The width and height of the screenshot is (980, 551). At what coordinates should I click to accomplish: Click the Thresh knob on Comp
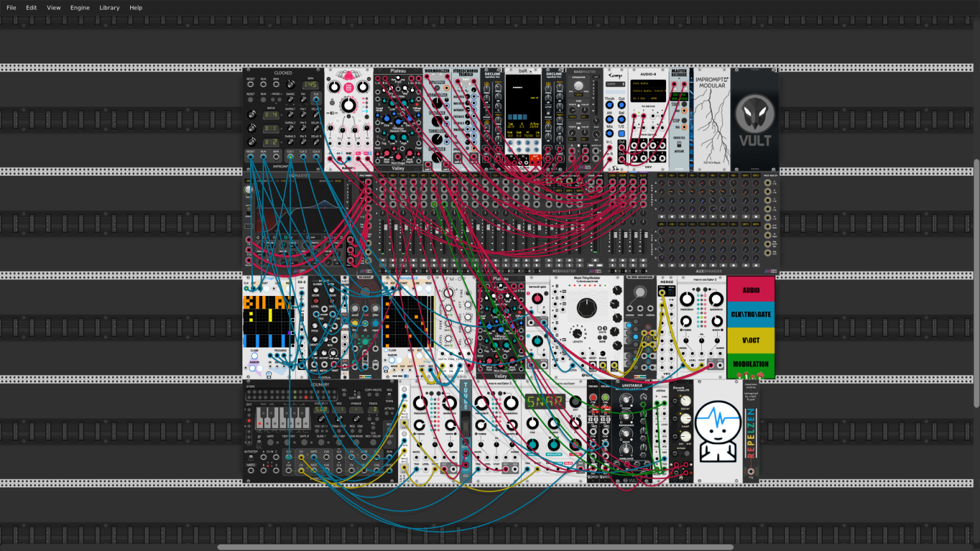click(609, 105)
